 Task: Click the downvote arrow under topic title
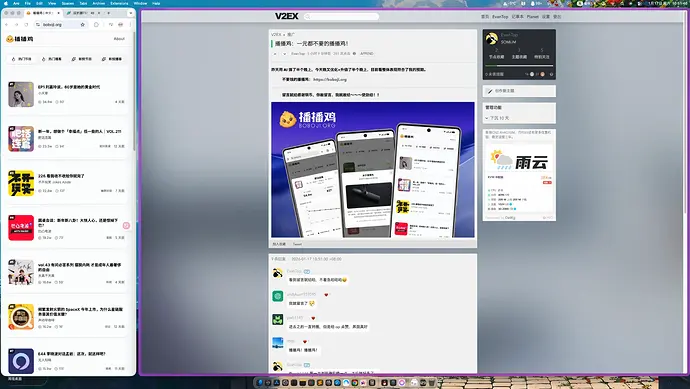point(284,54)
